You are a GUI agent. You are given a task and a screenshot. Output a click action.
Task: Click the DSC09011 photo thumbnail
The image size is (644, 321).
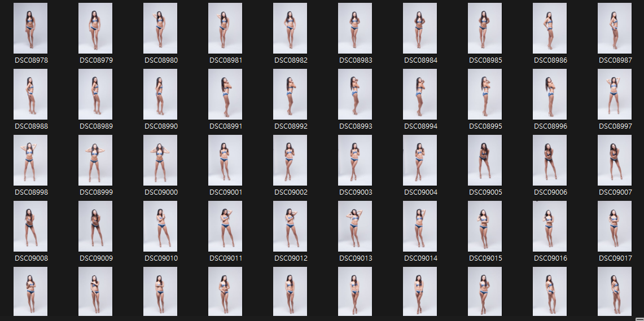point(225,226)
